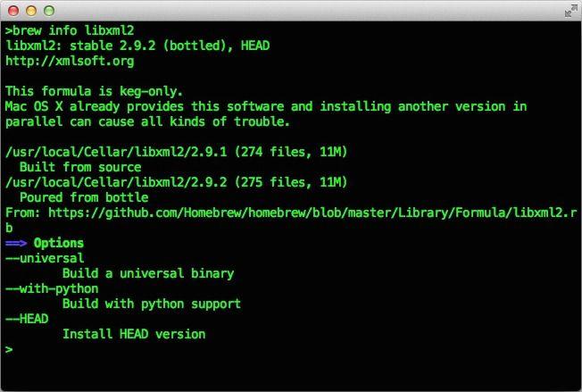
Task: Click the --with-python option flag
Action: (x=52, y=288)
